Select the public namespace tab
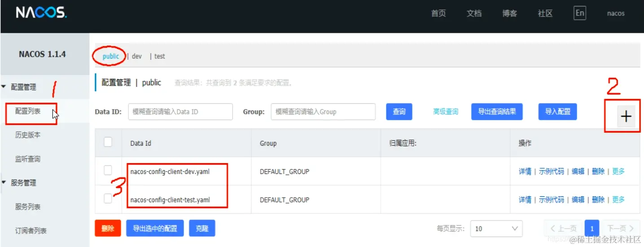Screen dimensions: 644x247 (111, 56)
